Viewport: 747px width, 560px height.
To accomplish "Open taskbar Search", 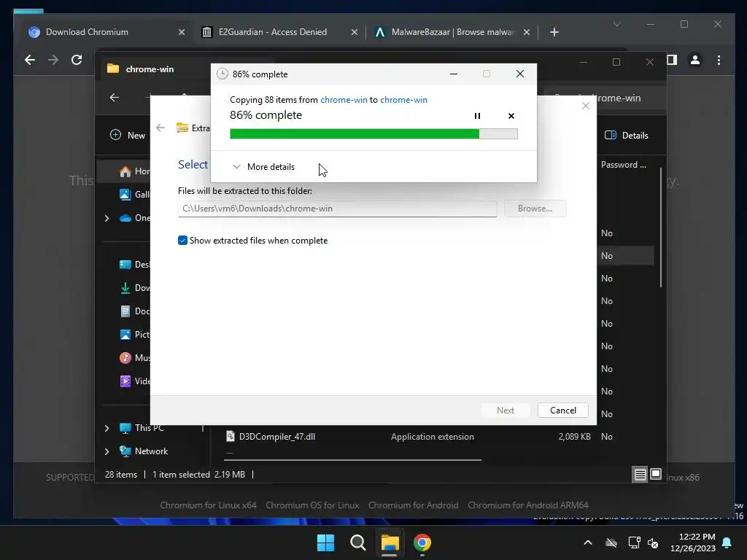I will tap(357, 542).
